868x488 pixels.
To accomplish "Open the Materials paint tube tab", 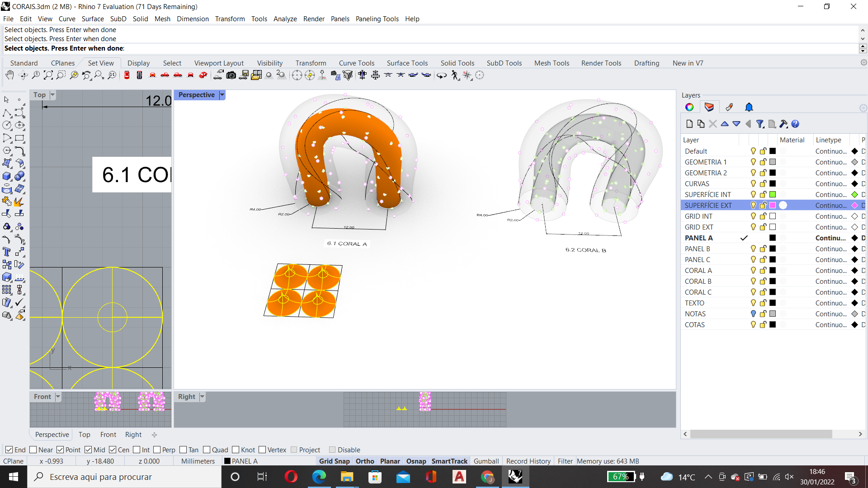I will pyautogui.click(x=729, y=107).
